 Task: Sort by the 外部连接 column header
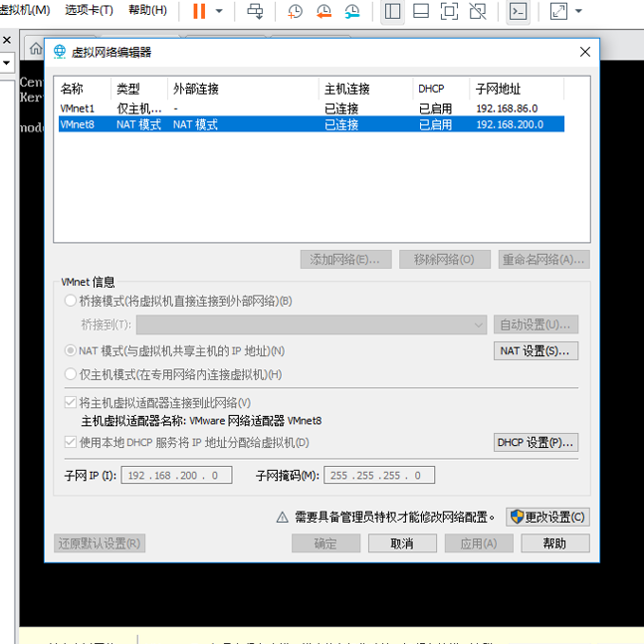243,89
